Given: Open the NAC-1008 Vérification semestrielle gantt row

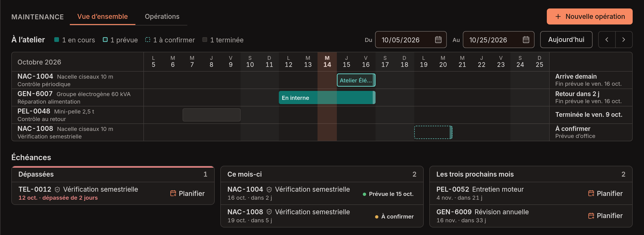Looking at the screenshot, I should click(x=322, y=133).
